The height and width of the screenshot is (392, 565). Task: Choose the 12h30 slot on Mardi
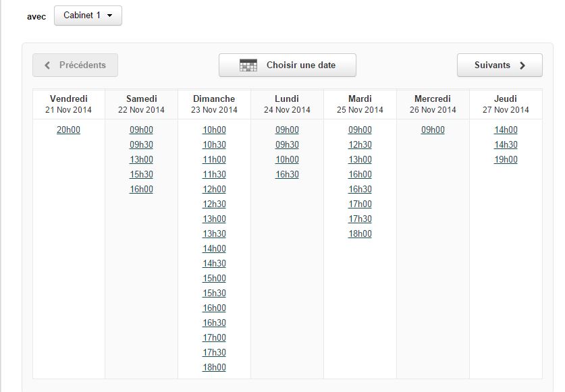coord(360,144)
